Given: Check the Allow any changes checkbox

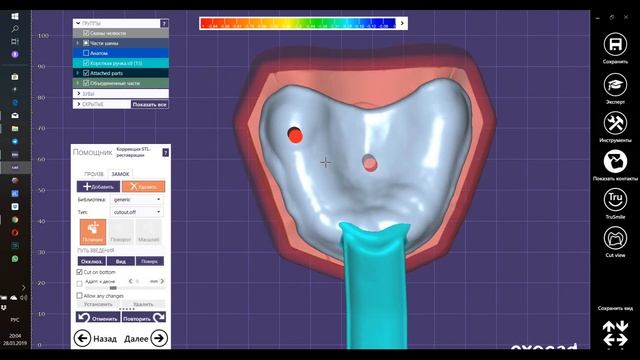Looking at the screenshot, I should 79,296.
